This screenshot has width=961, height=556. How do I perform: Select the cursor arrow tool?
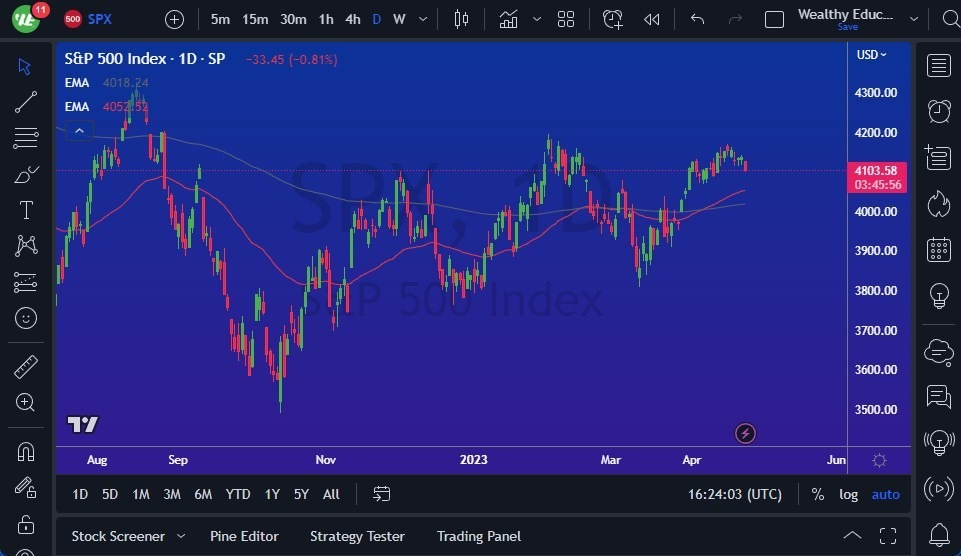coord(25,66)
